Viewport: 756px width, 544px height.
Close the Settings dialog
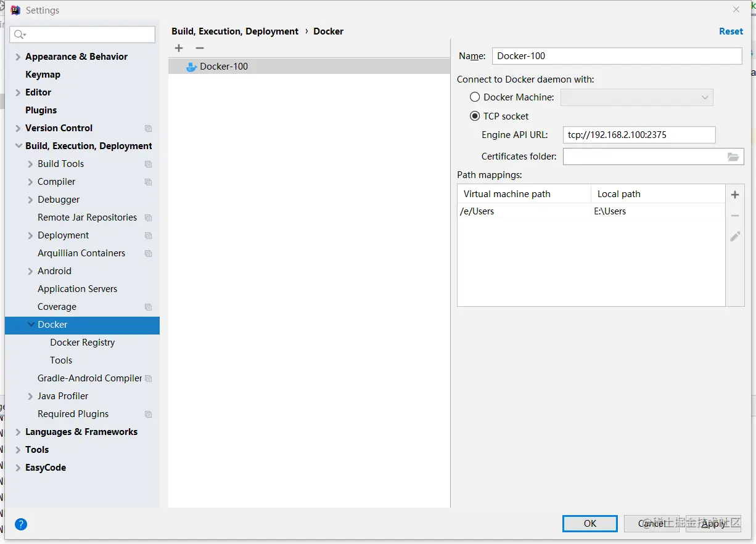coord(736,10)
